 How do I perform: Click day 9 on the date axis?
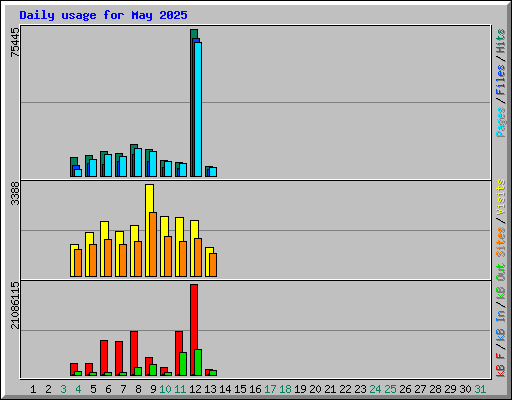click(153, 389)
